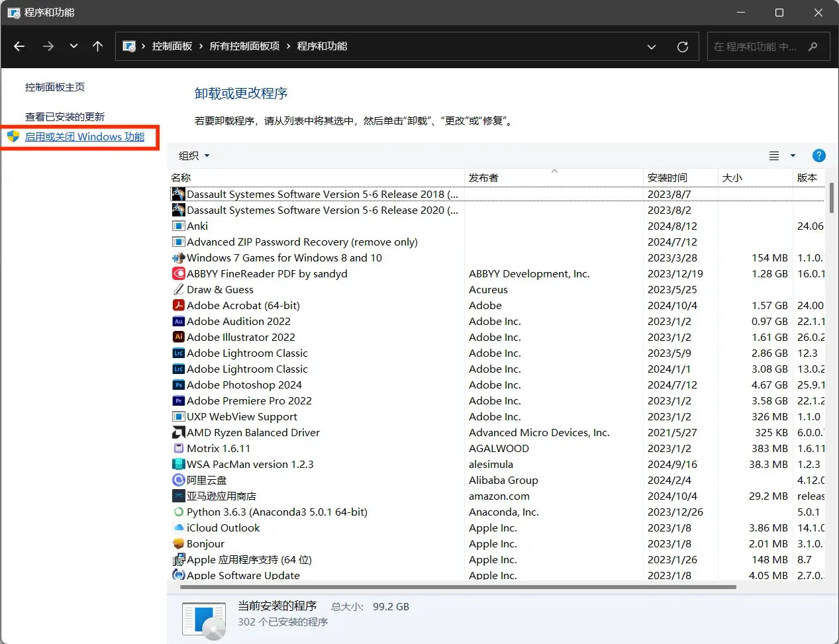Sort by the 安装时间 column header
This screenshot has height=644, width=839.
[x=680, y=177]
